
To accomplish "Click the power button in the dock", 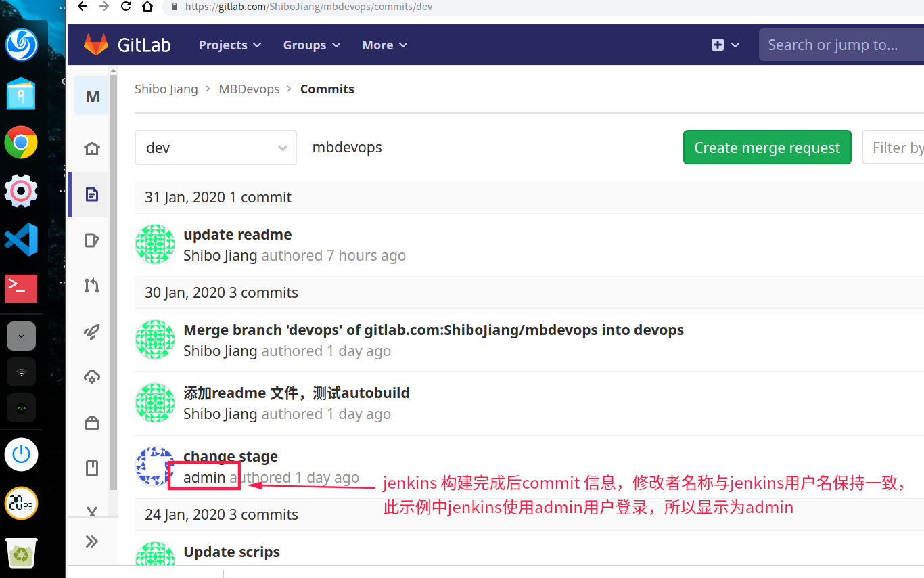I will (21, 454).
